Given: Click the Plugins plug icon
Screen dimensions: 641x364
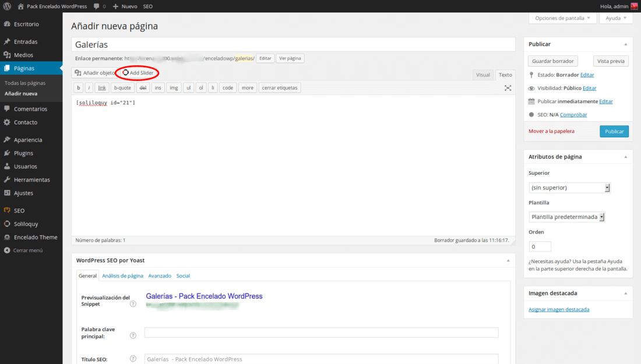Looking at the screenshot, I should [7, 153].
